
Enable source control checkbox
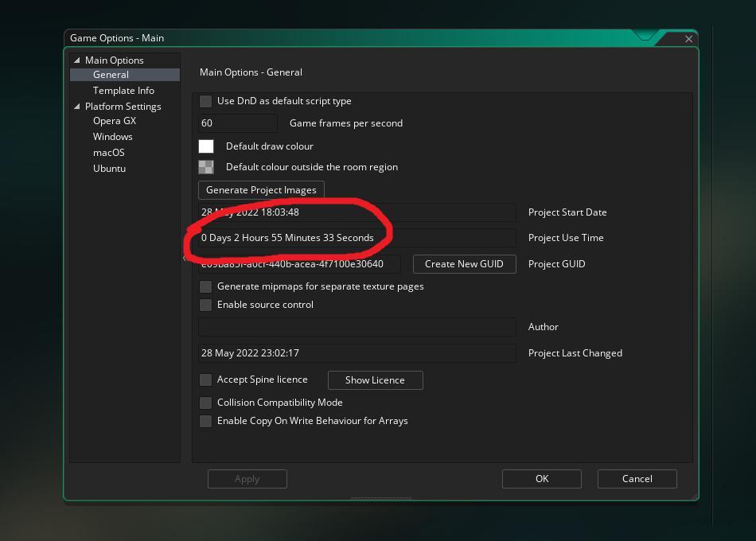coord(206,305)
